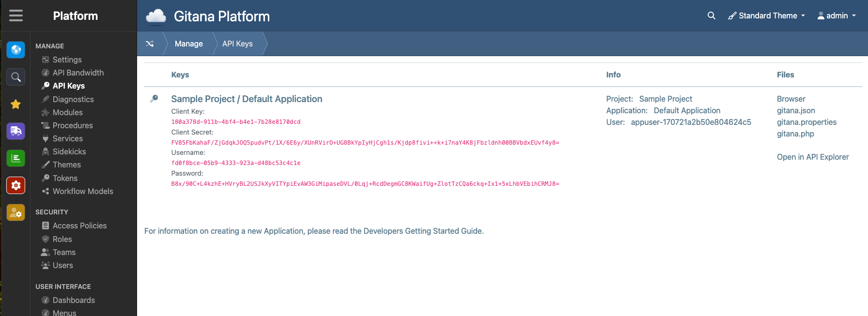
Task: Open Standard Theme dropdown
Action: 767,15
